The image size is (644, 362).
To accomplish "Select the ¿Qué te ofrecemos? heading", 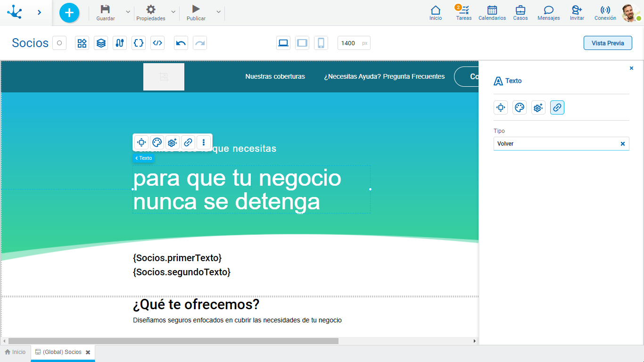I will [x=196, y=304].
